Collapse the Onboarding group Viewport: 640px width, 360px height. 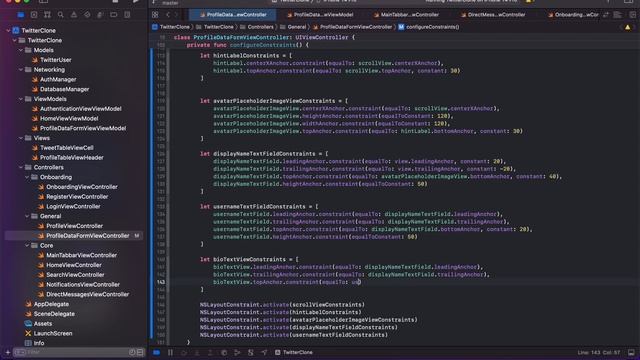27,177
